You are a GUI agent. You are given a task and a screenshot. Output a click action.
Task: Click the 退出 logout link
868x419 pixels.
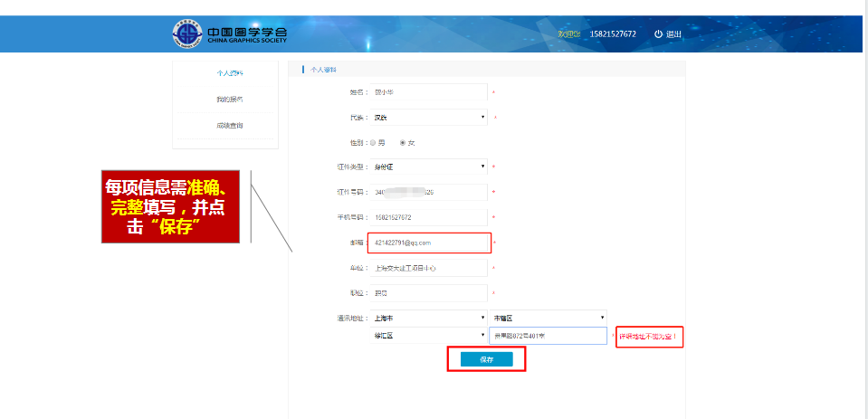(673, 34)
